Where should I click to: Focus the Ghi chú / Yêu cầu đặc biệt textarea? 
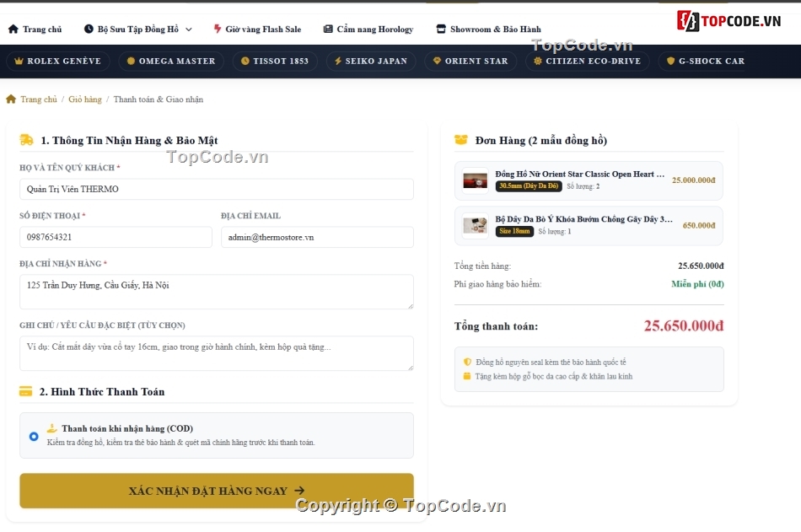tap(217, 353)
